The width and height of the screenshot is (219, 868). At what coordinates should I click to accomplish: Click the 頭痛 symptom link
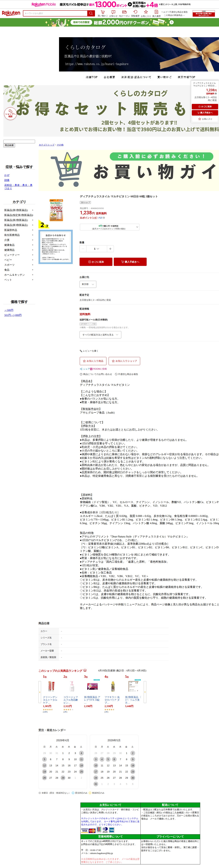[x=7, y=180]
